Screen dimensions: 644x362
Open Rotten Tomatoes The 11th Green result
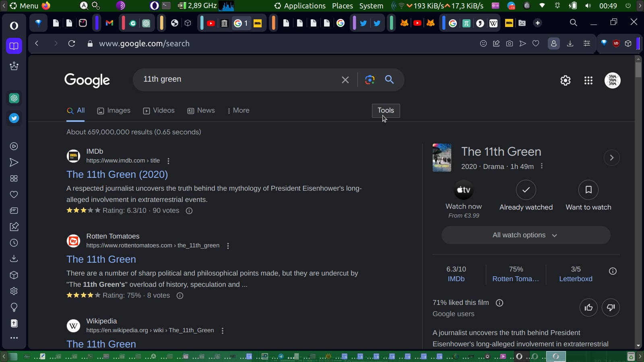point(101,259)
